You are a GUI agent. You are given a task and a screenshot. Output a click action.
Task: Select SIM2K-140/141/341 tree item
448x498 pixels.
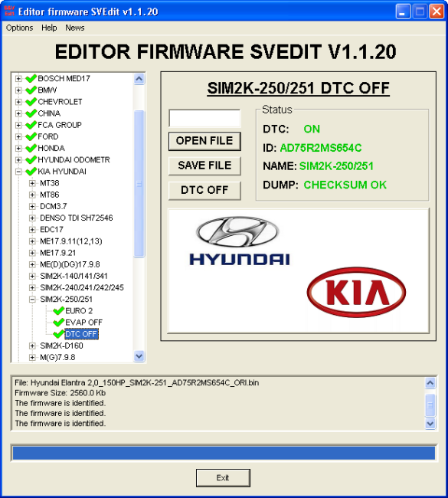(x=74, y=276)
